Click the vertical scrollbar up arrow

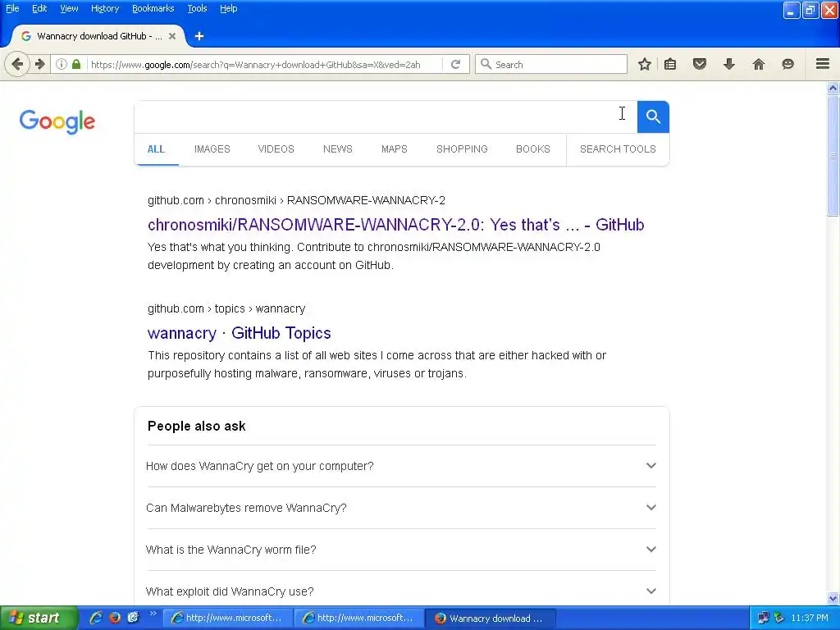[x=833, y=88]
